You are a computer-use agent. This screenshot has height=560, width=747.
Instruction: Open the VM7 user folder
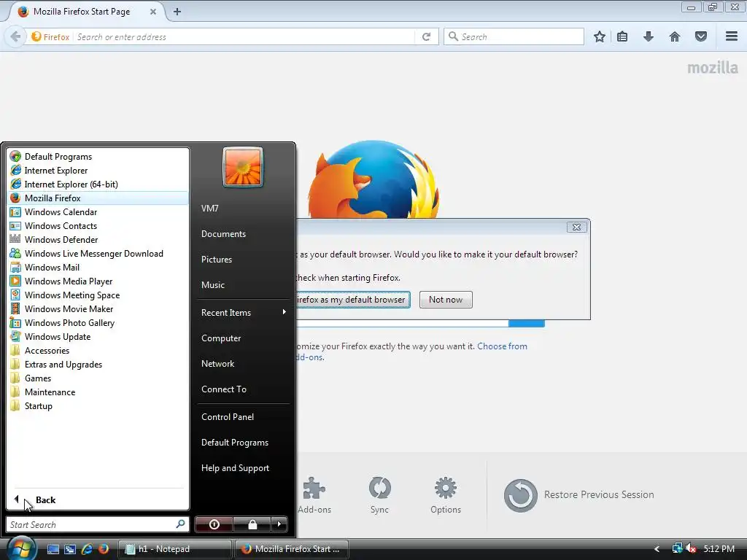[244, 208]
